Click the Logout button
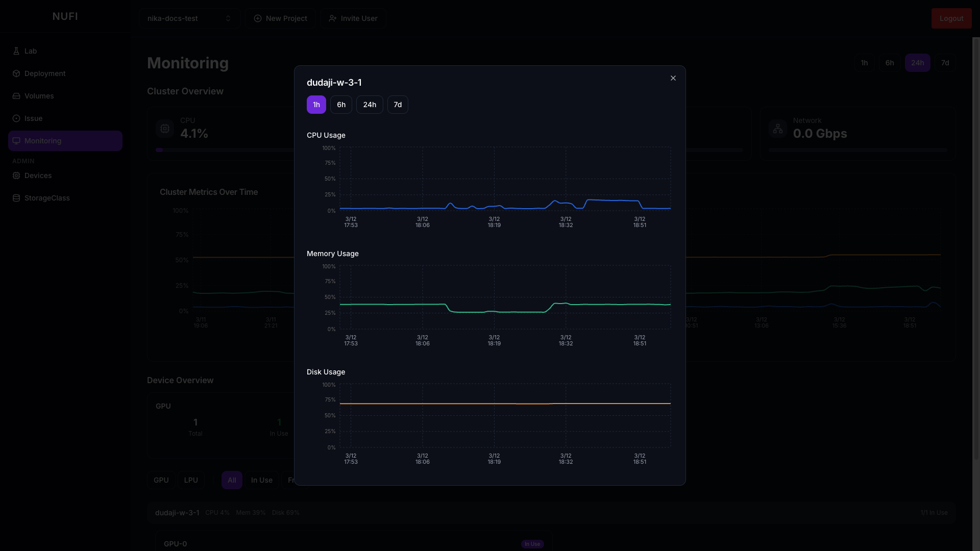 tap(951, 18)
